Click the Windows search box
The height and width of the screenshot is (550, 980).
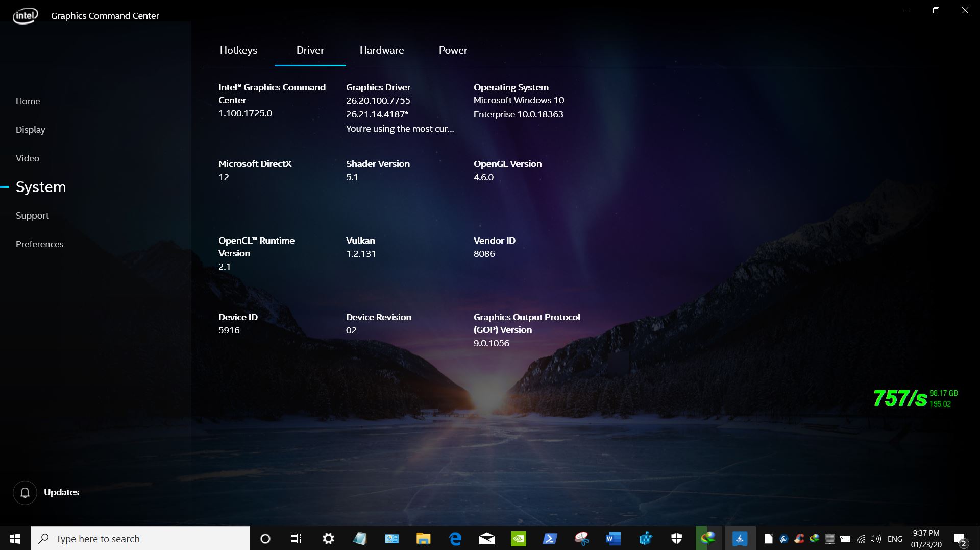coord(140,538)
